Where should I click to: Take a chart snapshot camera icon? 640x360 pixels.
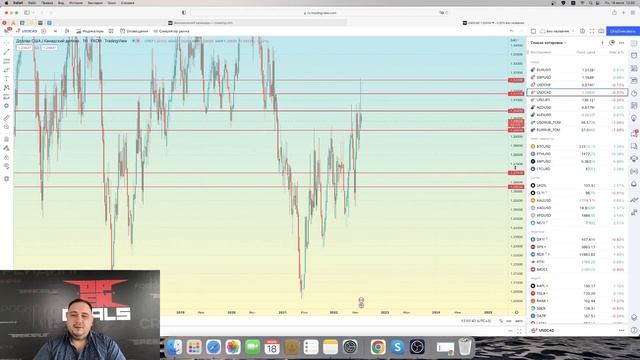pyautogui.click(x=601, y=31)
